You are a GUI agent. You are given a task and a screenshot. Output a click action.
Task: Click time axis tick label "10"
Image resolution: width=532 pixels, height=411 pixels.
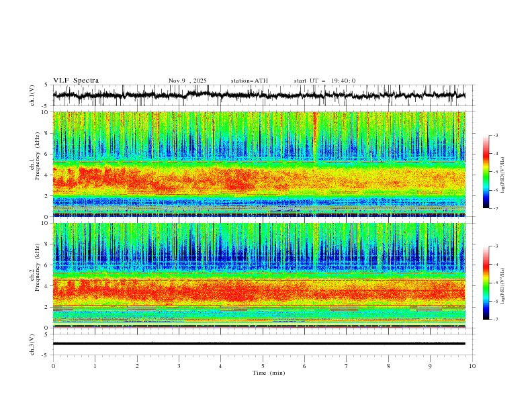click(472, 366)
